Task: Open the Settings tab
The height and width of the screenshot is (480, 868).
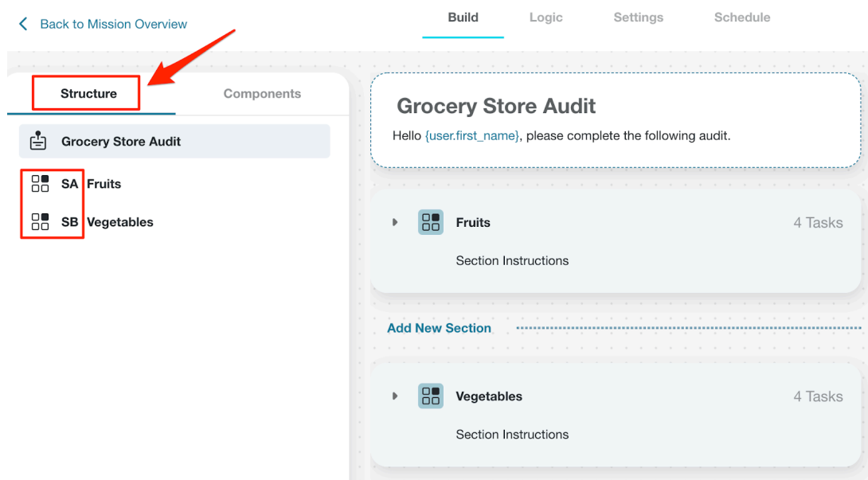Action: [x=639, y=18]
